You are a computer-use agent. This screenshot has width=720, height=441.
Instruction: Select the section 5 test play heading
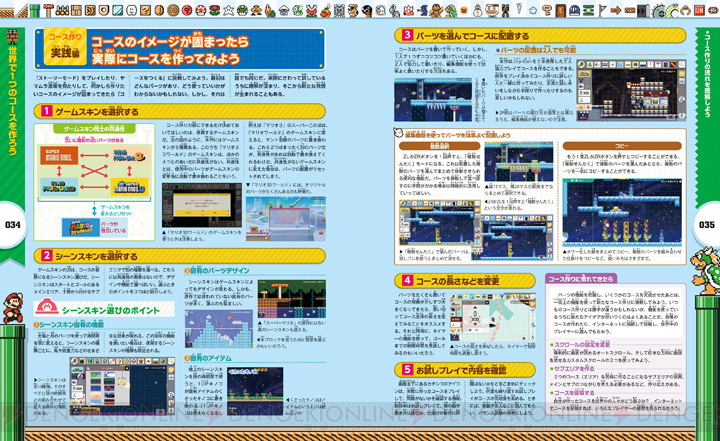pos(465,370)
